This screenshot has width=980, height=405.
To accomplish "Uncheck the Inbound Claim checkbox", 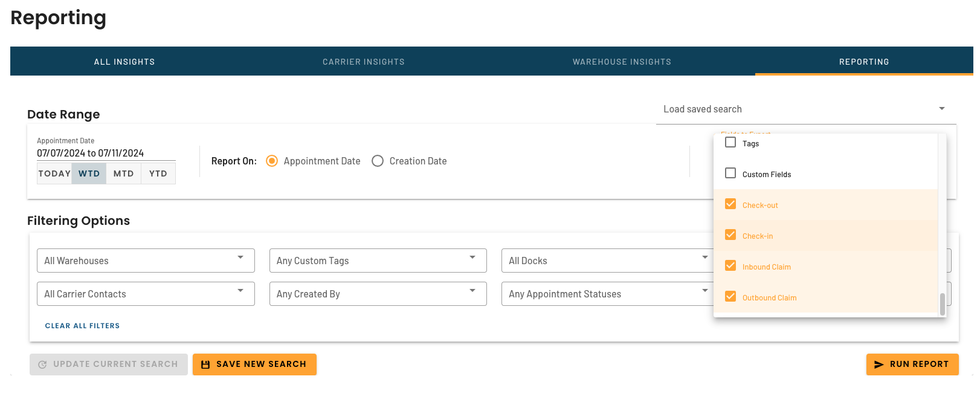I will click(730, 266).
